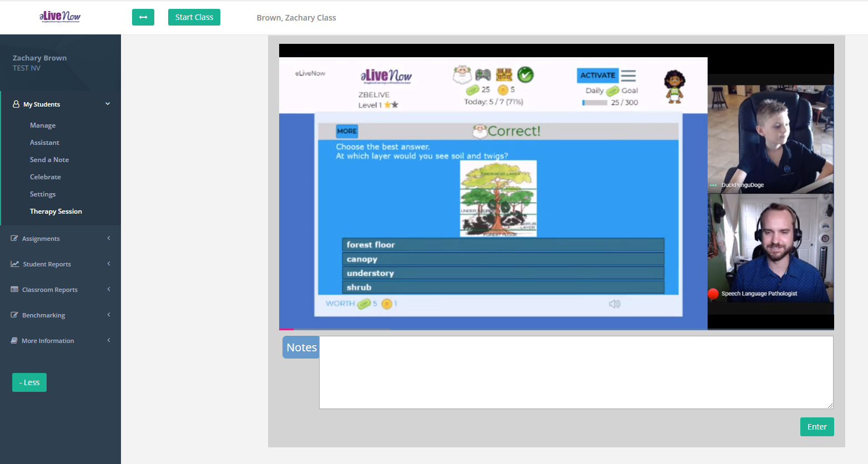Click the green checkmark icon
868x464 pixels.
point(525,74)
